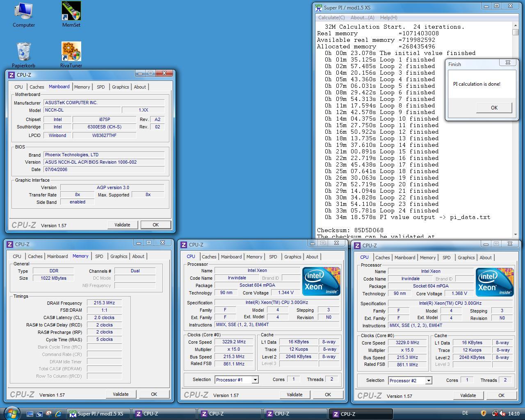The image size is (525, 420).
Task: Switch to Mainboard tab in Memory CPU-Z window
Action: (57, 256)
